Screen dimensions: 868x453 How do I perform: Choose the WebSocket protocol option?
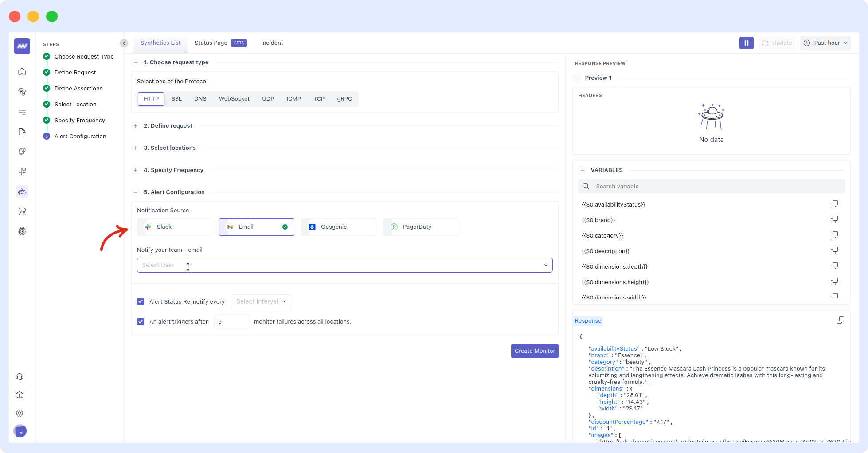[234, 99]
